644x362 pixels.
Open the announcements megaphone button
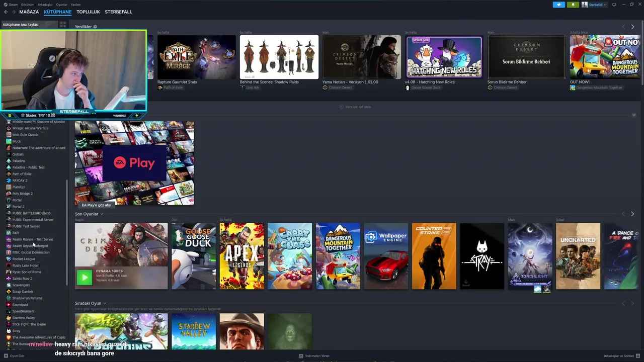coord(558,5)
